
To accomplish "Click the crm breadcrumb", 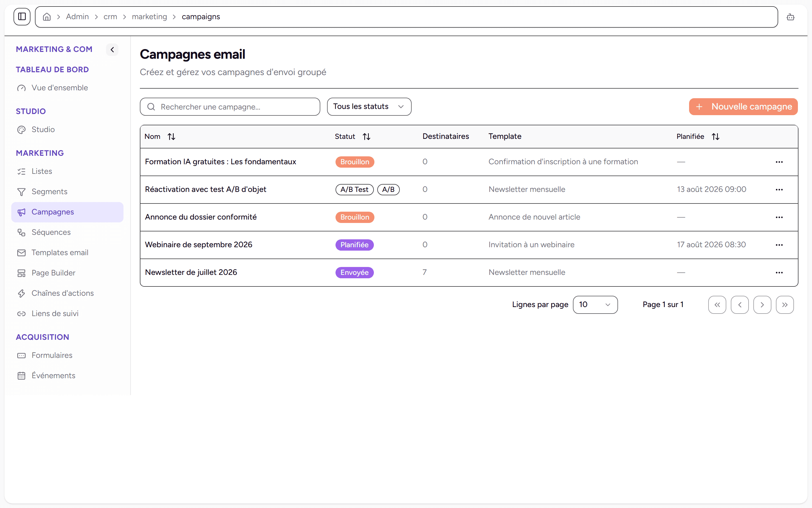I will 110,17.
